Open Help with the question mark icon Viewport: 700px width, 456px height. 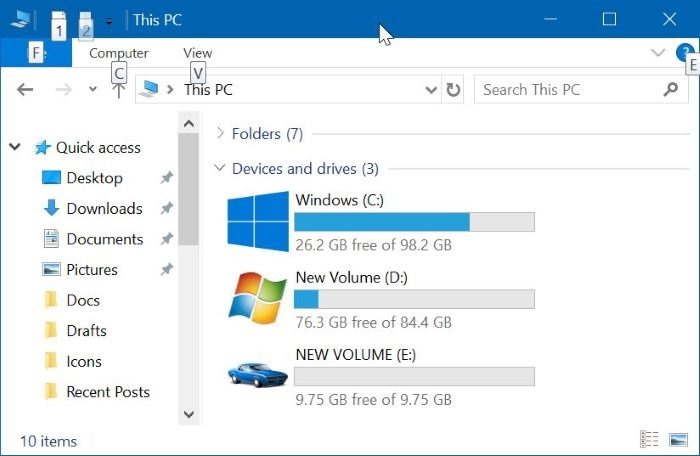click(684, 52)
